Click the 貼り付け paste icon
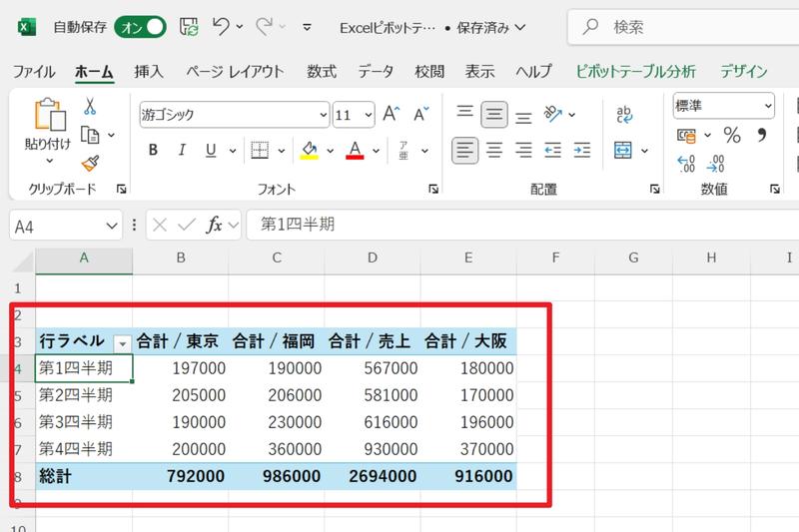799x532 pixels. pyautogui.click(x=49, y=115)
